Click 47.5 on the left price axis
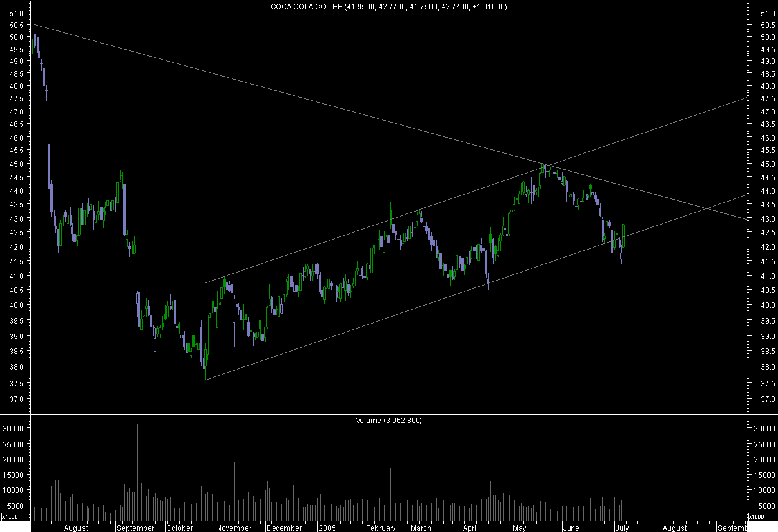This screenshot has width=778, height=532. 17,100
